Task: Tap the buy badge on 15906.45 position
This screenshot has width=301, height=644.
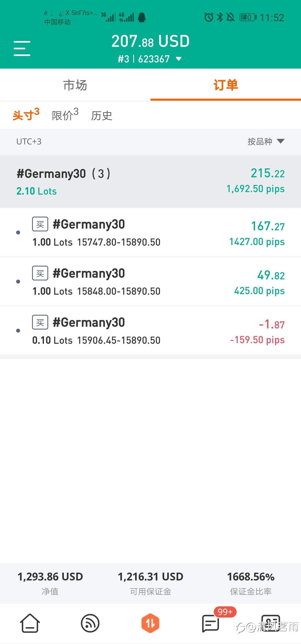Action: pos(40,322)
